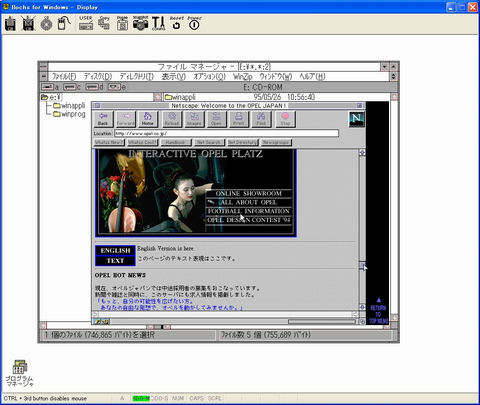The width and height of the screenshot is (480, 405).
Task: Open the Config tools icon in Bochs toolbar
Action: (158, 23)
